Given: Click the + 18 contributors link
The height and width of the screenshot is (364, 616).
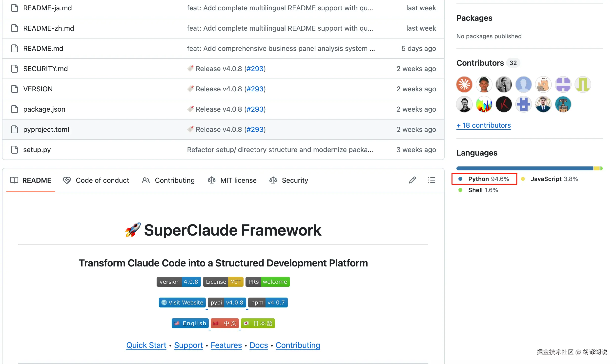Looking at the screenshot, I should coord(483,125).
